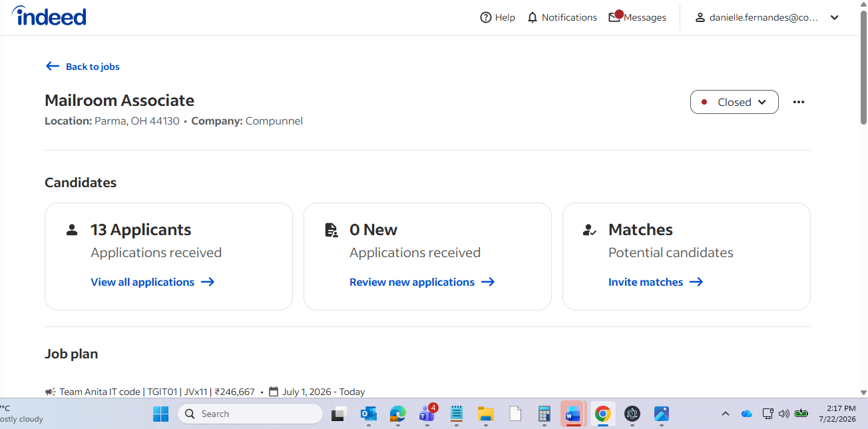Open the weather widget in the taskbar
The image size is (868, 429).
click(x=21, y=414)
